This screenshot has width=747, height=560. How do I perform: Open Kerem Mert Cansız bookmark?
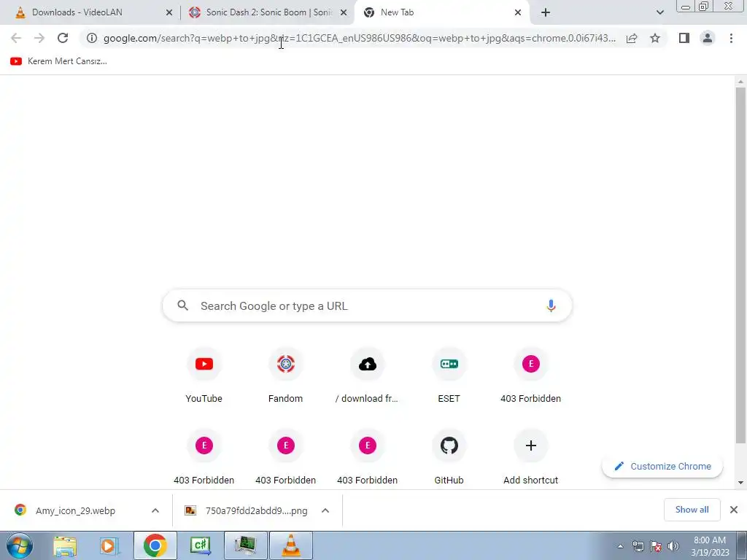tap(58, 61)
